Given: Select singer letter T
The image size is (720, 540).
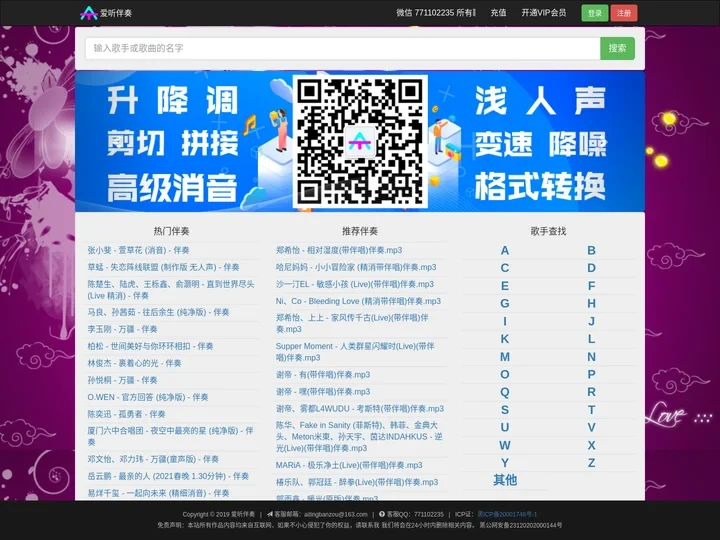Looking at the screenshot, I should pyautogui.click(x=591, y=410).
